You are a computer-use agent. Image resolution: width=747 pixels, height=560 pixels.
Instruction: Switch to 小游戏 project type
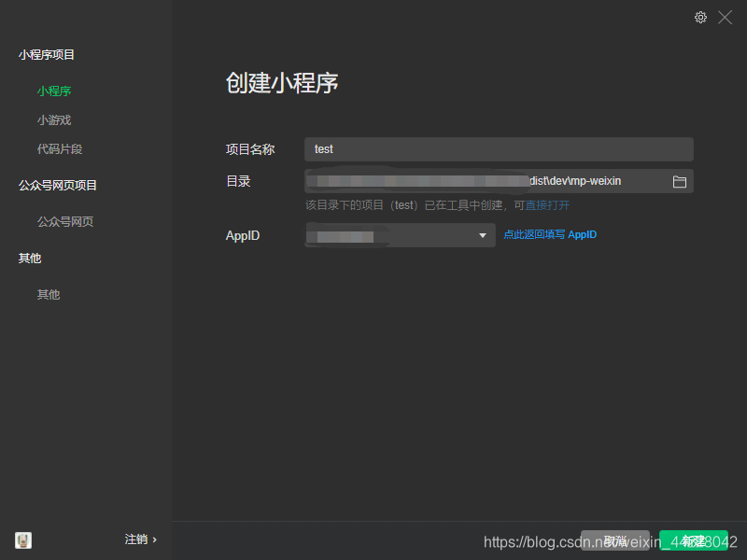53,119
